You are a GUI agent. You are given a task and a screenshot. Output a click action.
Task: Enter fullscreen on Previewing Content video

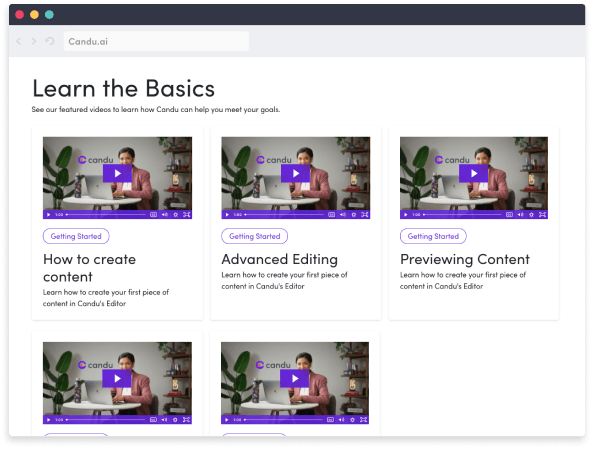pyautogui.click(x=542, y=214)
